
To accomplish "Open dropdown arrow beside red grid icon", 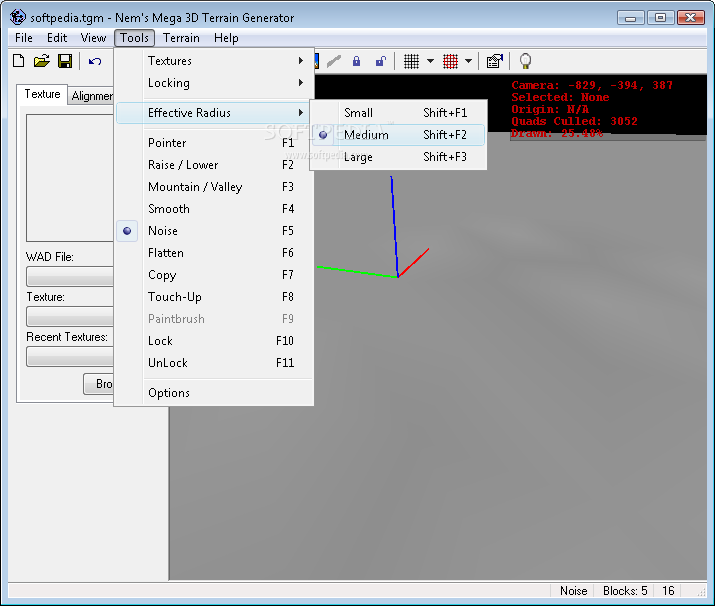I will [x=468, y=61].
